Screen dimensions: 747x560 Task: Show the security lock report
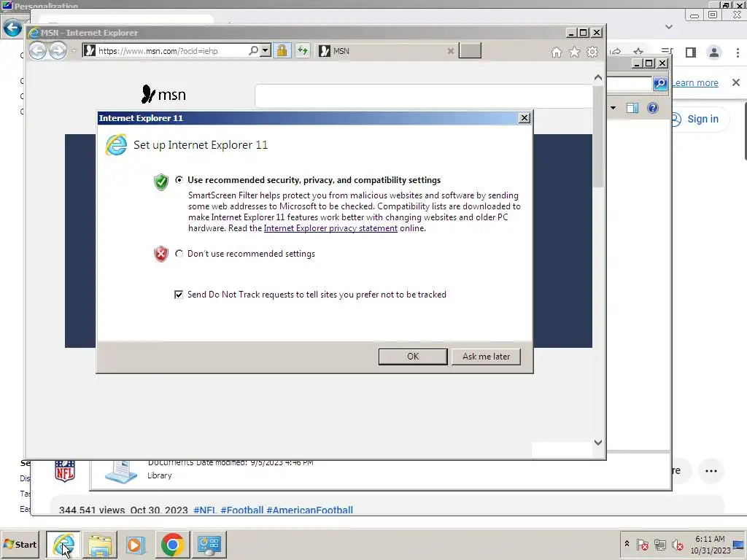(282, 50)
